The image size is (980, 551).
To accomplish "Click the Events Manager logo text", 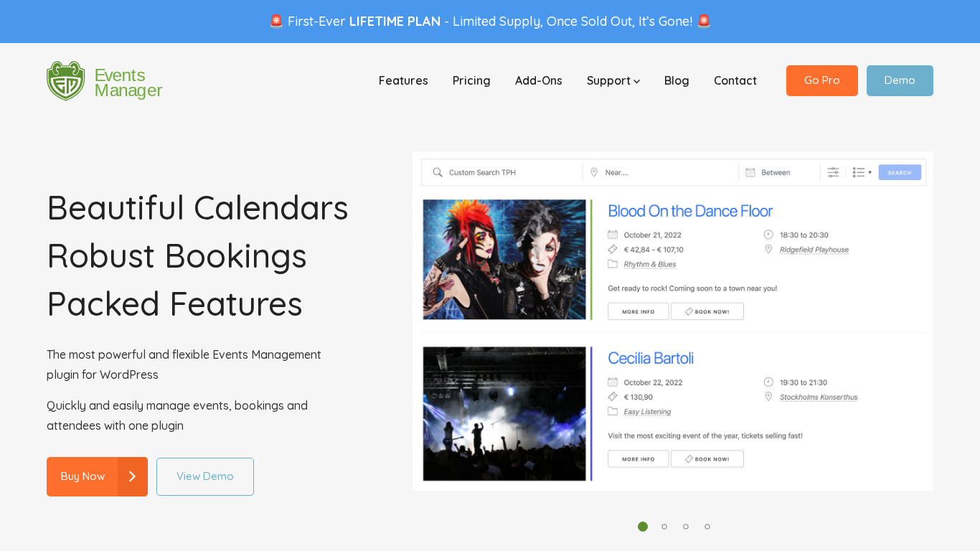I will point(128,83).
